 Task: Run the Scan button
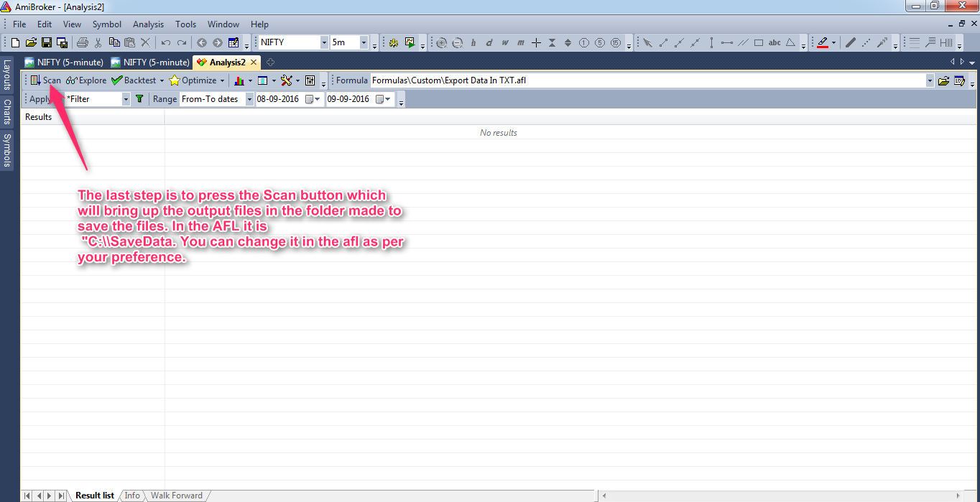pyautogui.click(x=46, y=80)
